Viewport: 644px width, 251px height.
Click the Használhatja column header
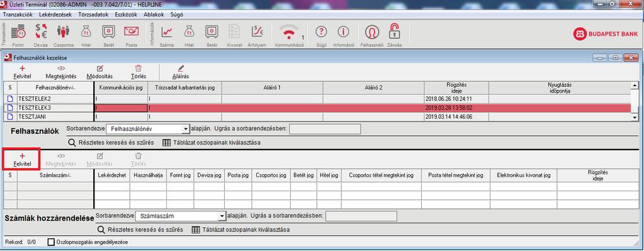tap(148, 176)
